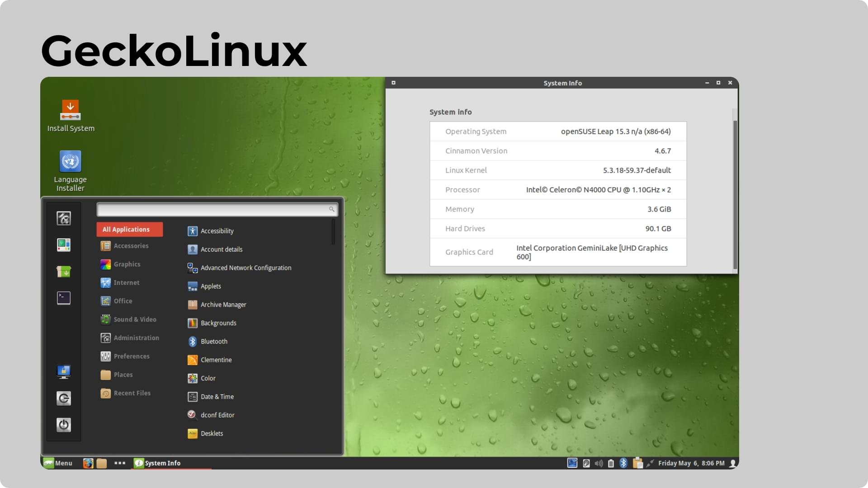Click the power Quit icon in sidebar
Screen dimensions: 868x488
coord(64,425)
